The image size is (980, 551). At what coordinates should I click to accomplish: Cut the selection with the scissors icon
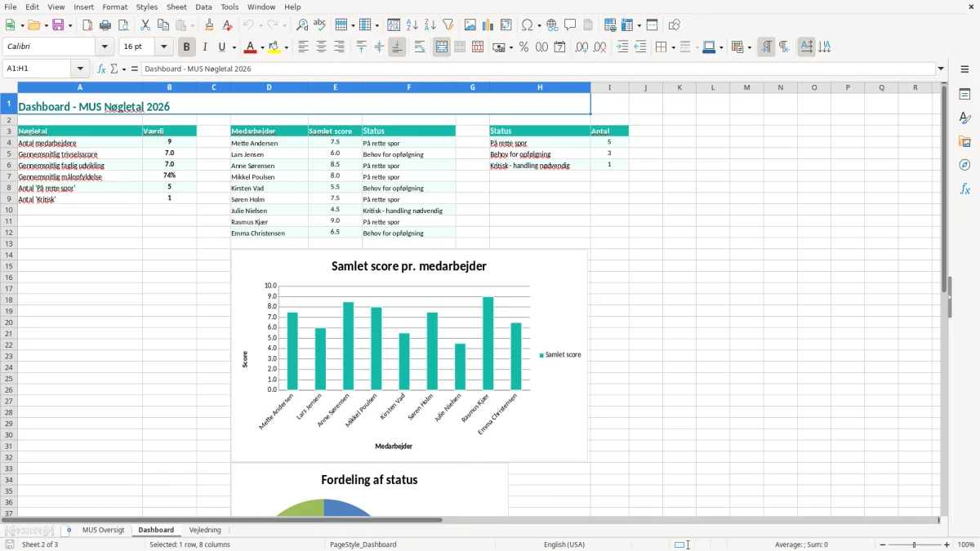145,25
